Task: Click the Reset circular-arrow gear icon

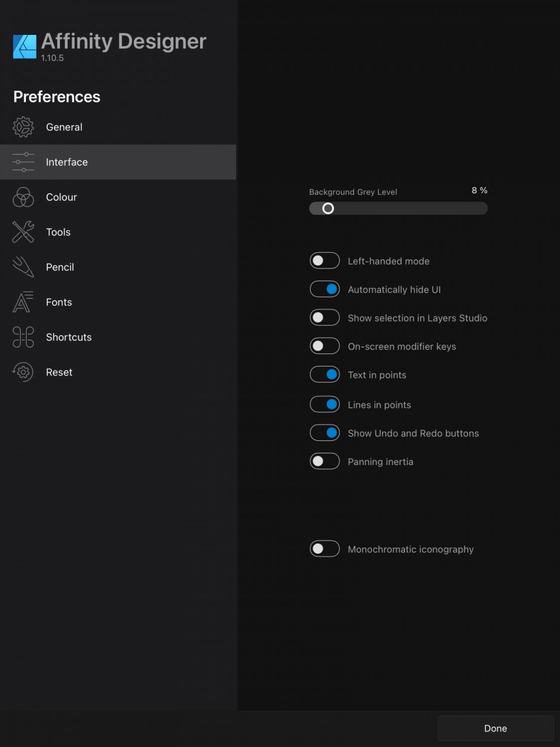Action: pyautogui.click(x=22, y=372)
